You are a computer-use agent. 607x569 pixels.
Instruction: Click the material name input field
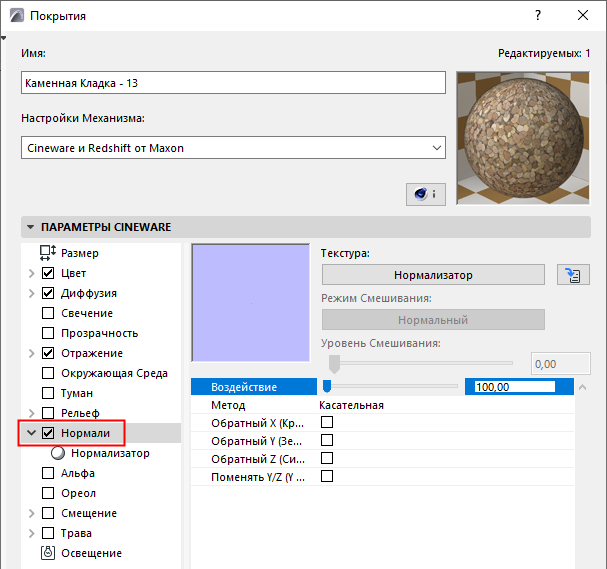coord(233,82)
